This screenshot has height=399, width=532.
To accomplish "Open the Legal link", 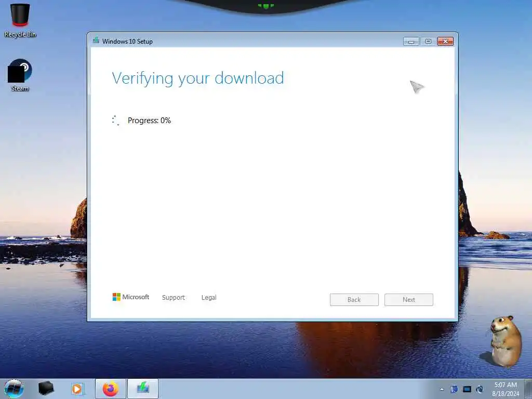I will coord(209,298).
